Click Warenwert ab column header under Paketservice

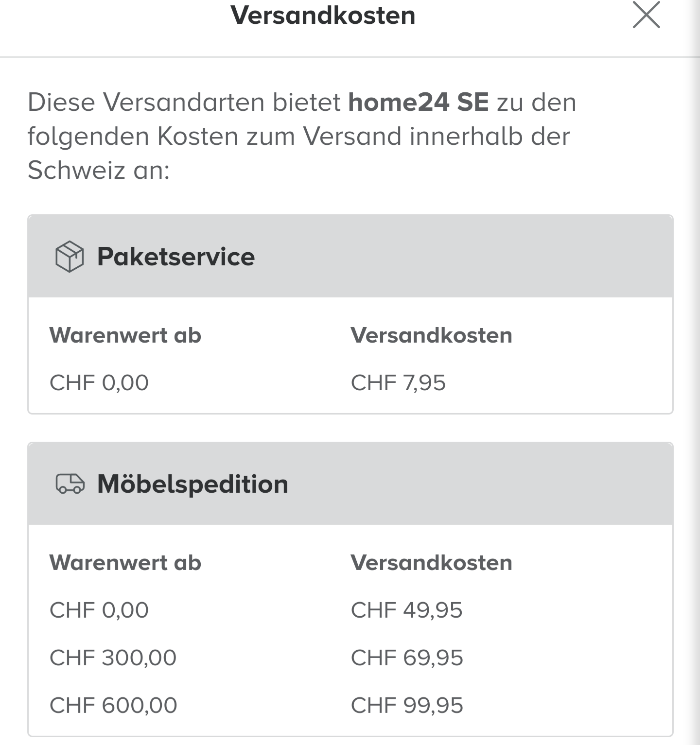(x=125, y=335)
